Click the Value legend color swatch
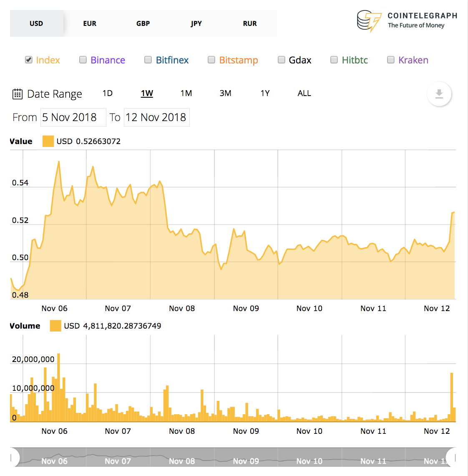The image size is (468, 476). [48, 141]
